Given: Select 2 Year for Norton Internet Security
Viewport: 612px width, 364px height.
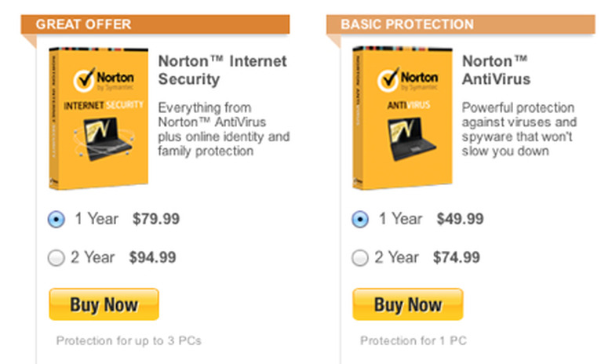Looking at the screenshot, I should point(56,258).
